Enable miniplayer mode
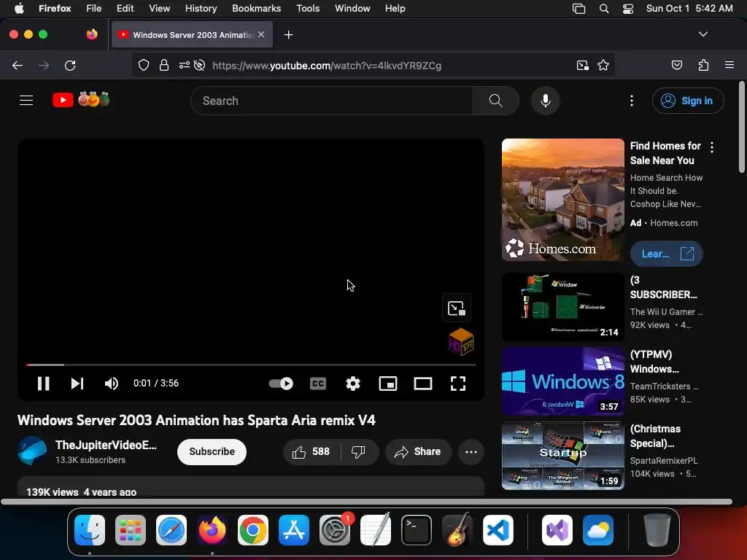Viewport: 747px width, 560px height. pyautogui.click(x=388, y=384)
